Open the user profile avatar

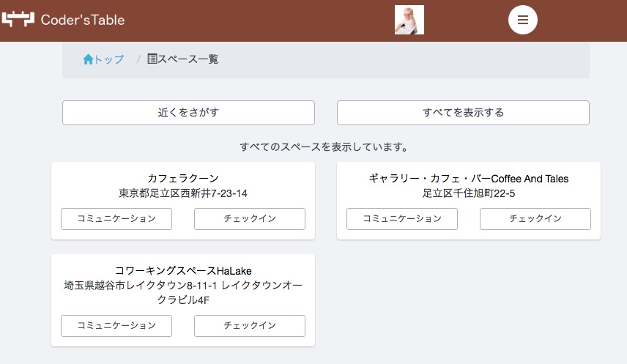pos(409,20)
